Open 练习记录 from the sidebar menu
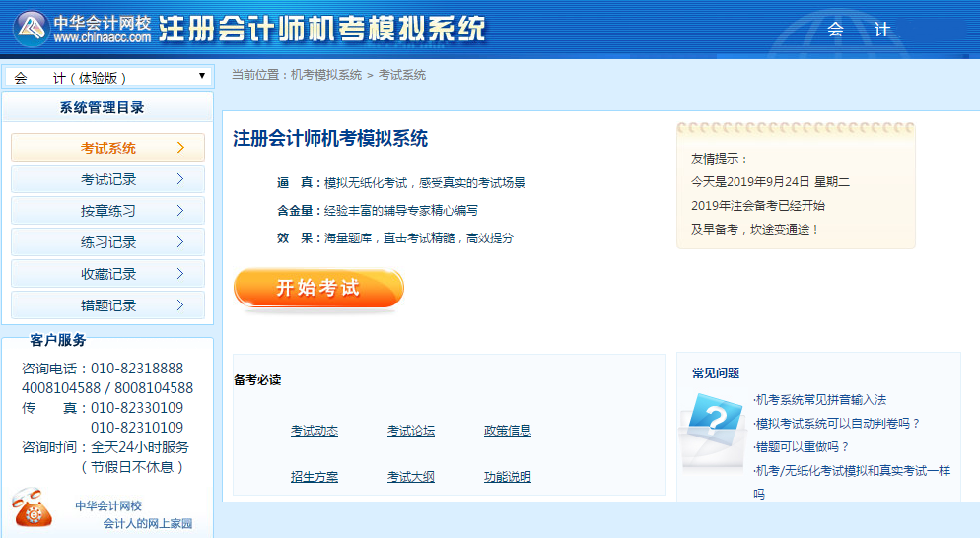980x538 pixels. coord(107,241)
